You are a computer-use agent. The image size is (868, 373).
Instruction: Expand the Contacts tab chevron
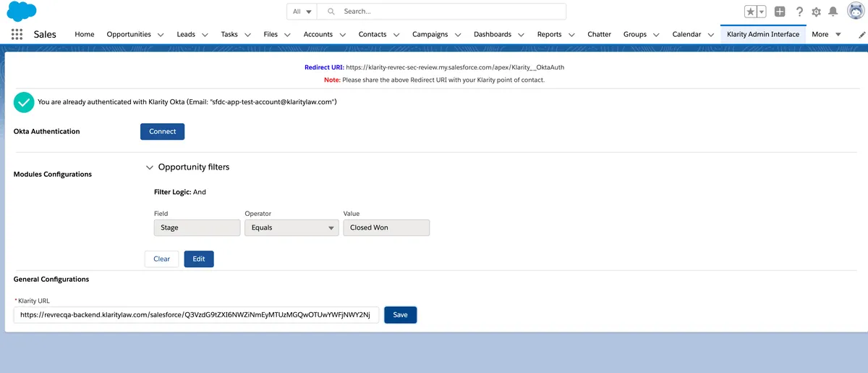pos(396,34)
